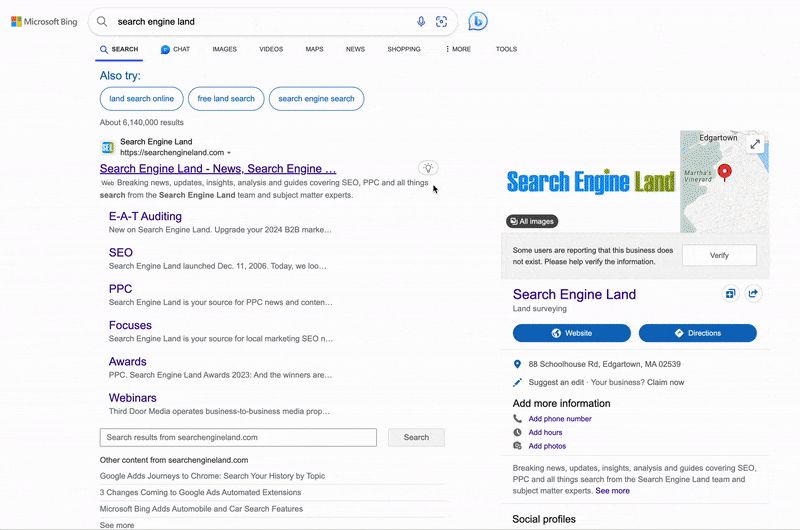Screen dimensions: 800x530
Task: Focus the searchengineland.com site search field
Action: 238,437
